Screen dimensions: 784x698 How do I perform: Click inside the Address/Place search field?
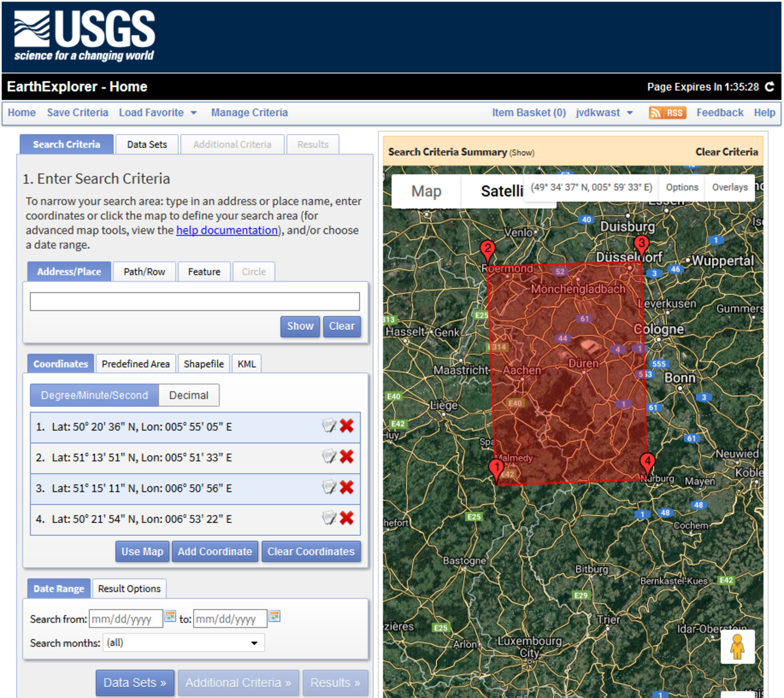[x=194, y=301]
